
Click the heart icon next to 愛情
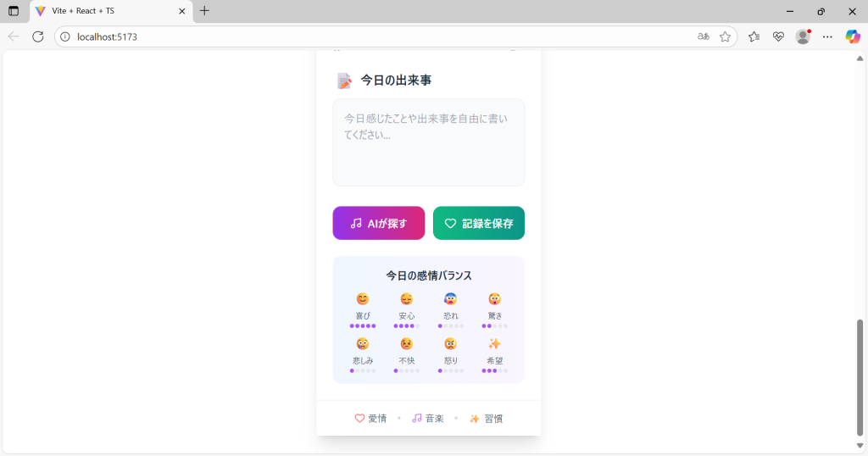coord(359,419)
